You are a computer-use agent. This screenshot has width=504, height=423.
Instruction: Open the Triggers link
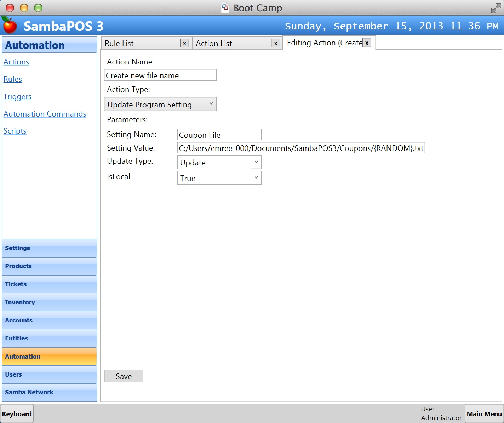17,96
